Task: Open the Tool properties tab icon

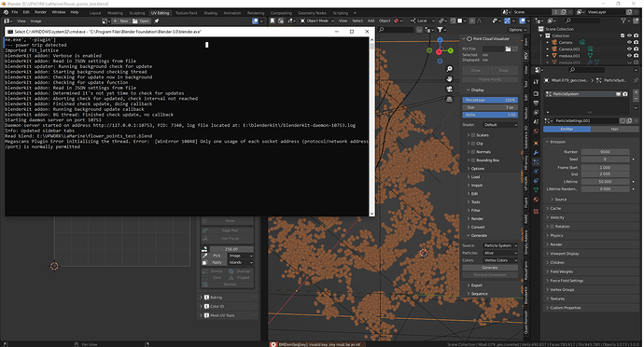Action: click(536, 82)
